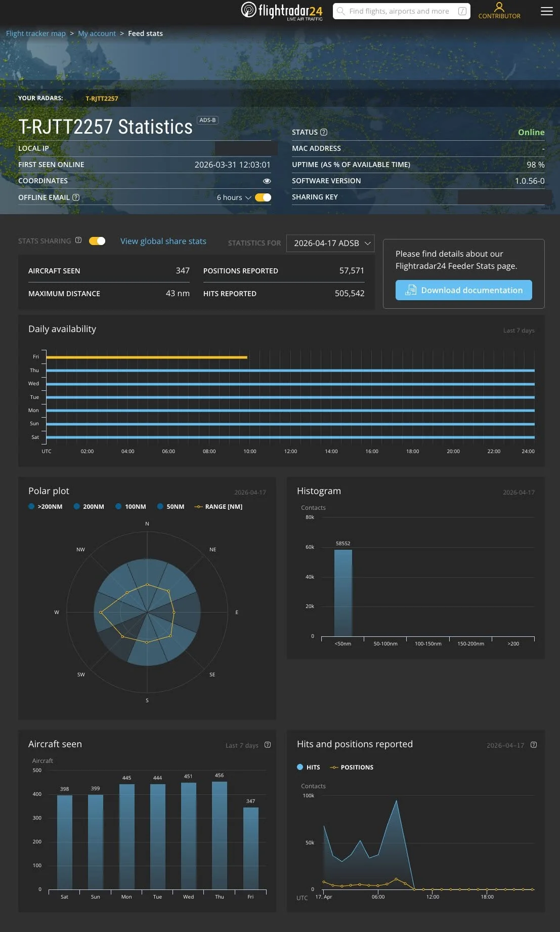This screenshot has height=932, width=560.
Task: Go to Flight tracker map breadcrumb
Action: [36, 33]
